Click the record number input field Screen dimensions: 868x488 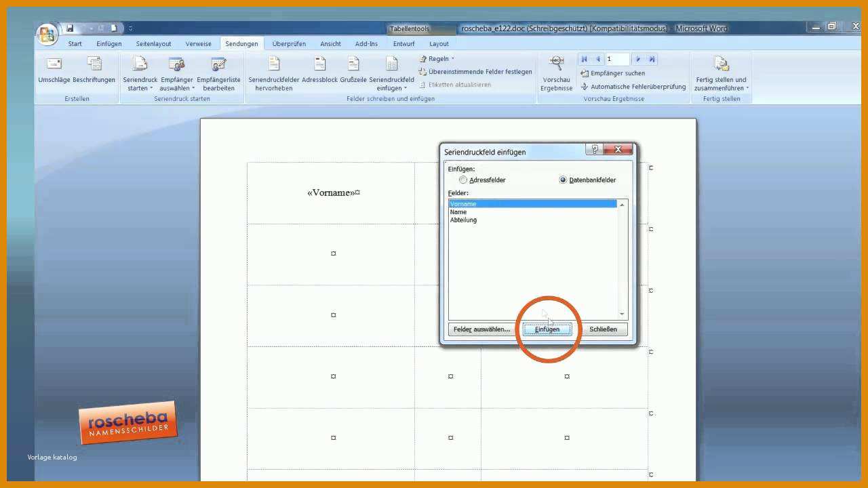(617, 60)
